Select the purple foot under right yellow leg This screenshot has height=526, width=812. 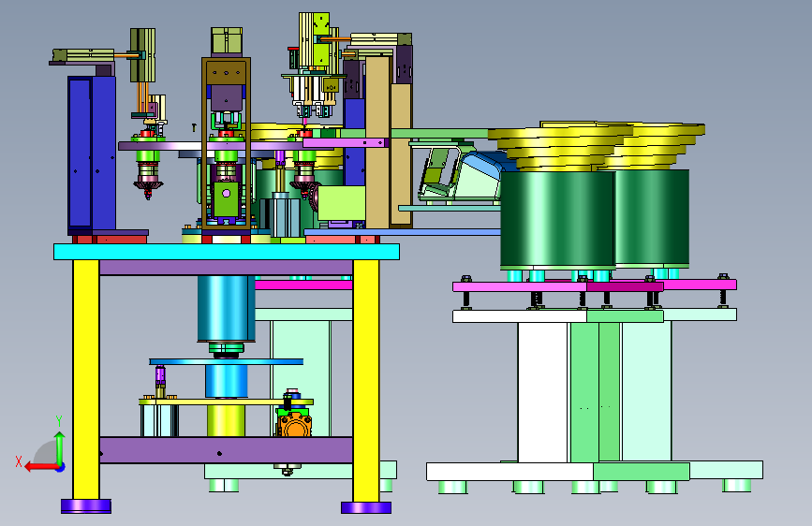tap(366, 507)
